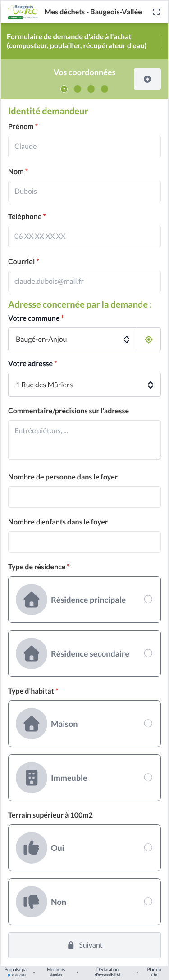The image size is (169, 980).
Task: Click the next-step arrow icon button
Action: click(147, 79)
